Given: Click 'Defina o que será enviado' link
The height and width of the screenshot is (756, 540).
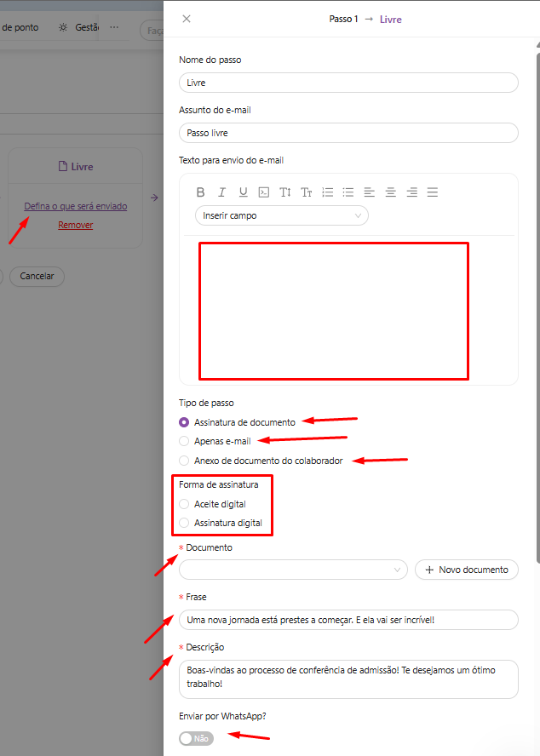Looking at the screenshot, I should (76, 206).
